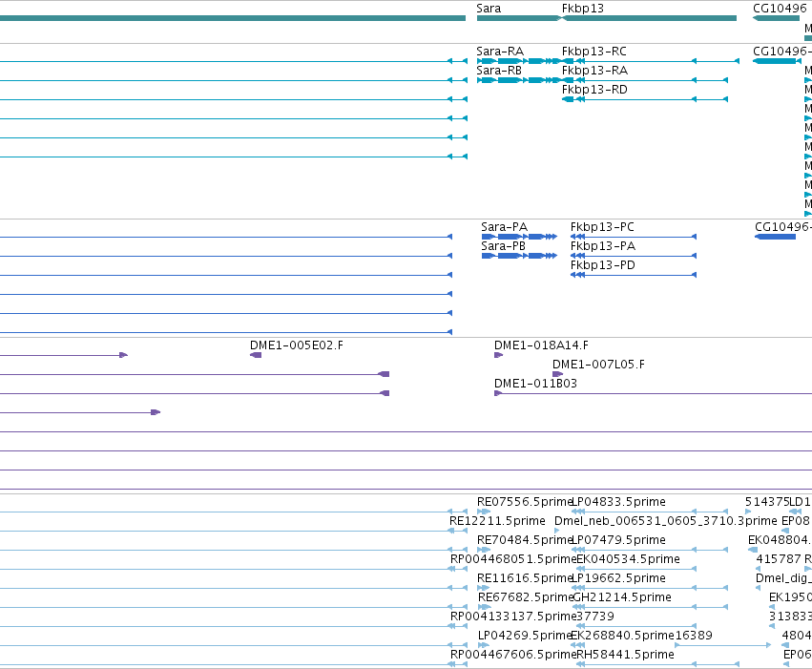Image resolution: width=812 pixels, height=669 pixels.
Task: Open the RE67682.5prime EST label
Action: click(x=525, y=597)
